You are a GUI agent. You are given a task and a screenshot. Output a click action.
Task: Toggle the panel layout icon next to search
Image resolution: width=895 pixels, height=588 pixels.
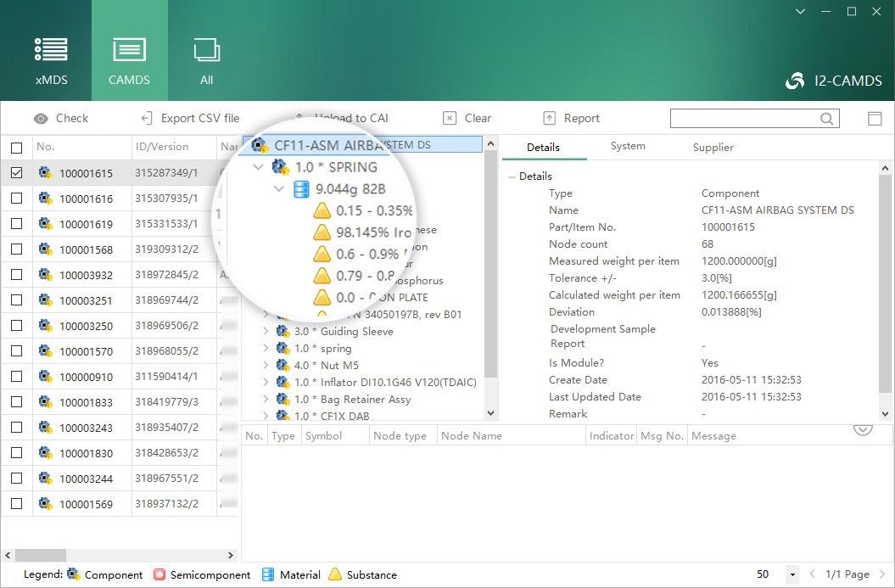(875, 118)
